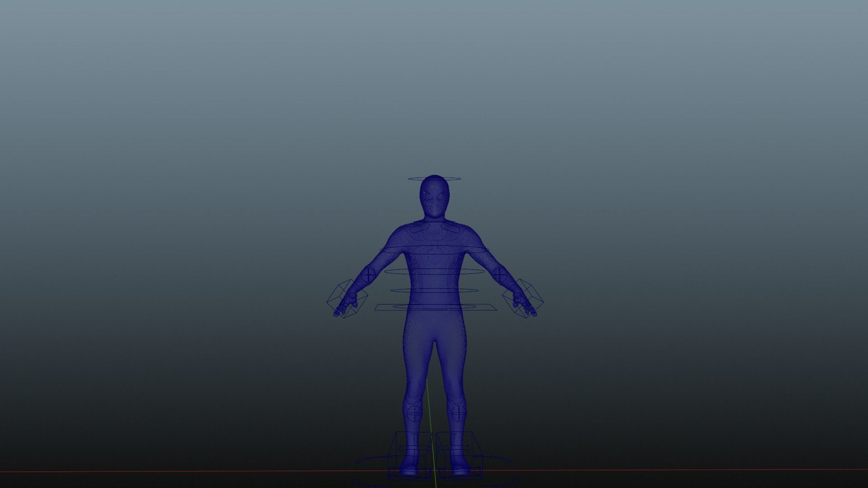Select the large chest ring control
The image size is (868, 488).
(434, 249)
